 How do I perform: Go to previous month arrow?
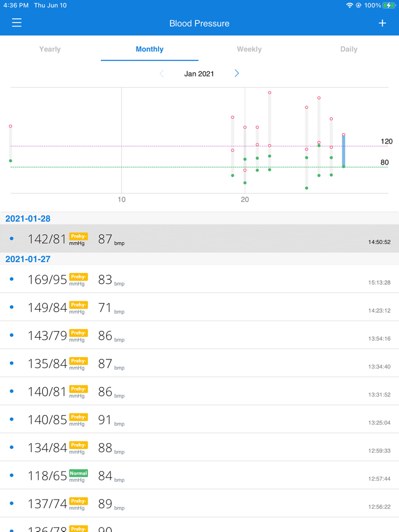162,73
